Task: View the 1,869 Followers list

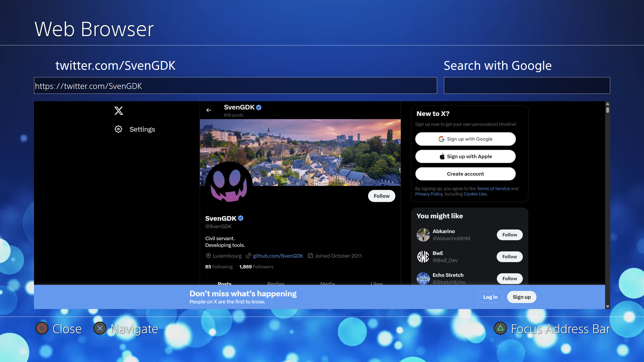Action: coord(256,267)
